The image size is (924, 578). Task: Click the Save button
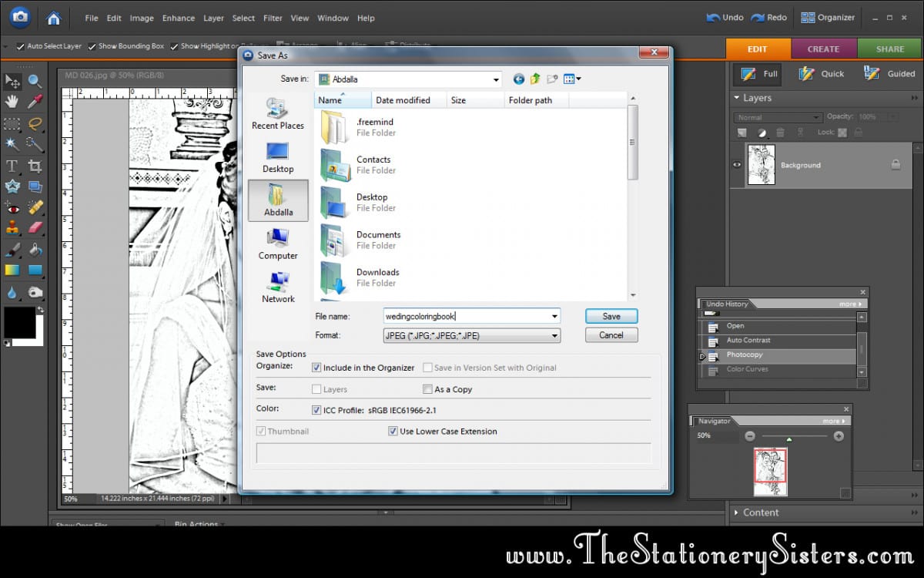coord(611,316)
